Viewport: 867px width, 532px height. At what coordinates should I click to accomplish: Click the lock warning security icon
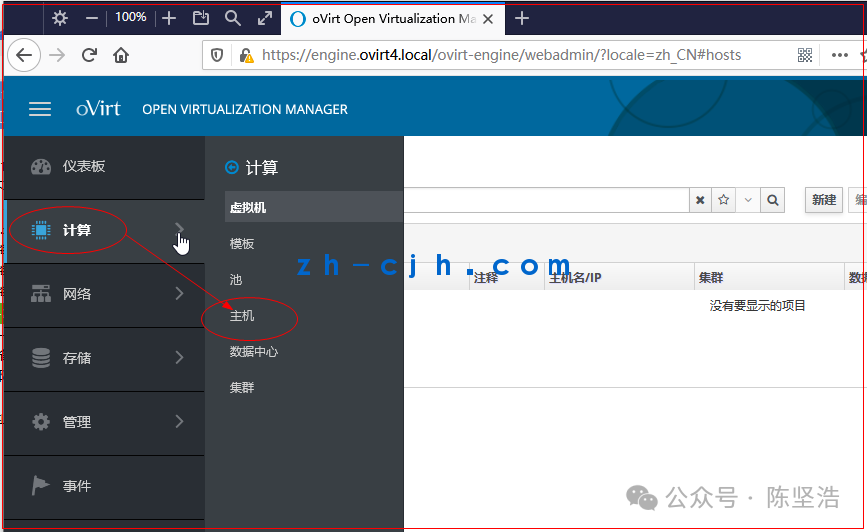point(246,55)
